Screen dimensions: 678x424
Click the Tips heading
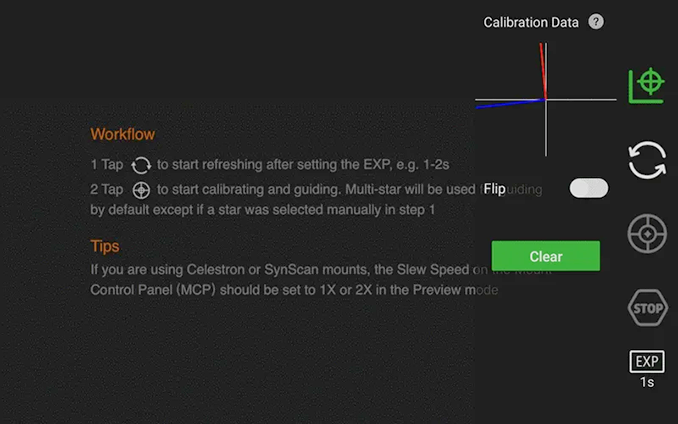point(105,246)
